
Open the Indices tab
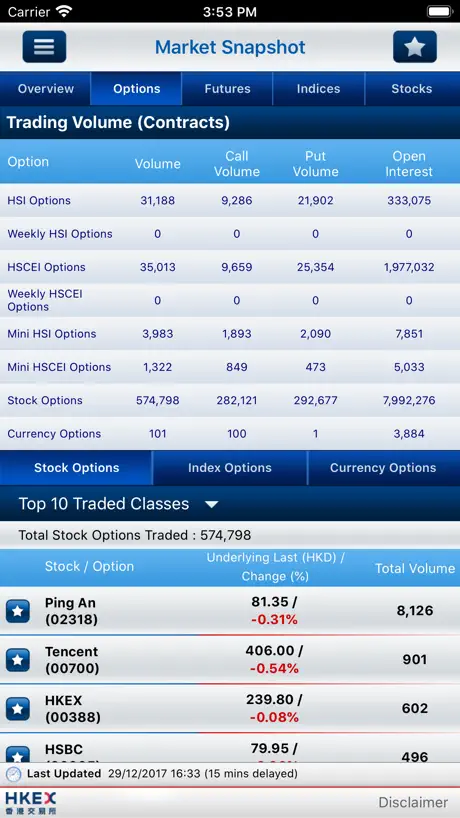coord(318,89)
